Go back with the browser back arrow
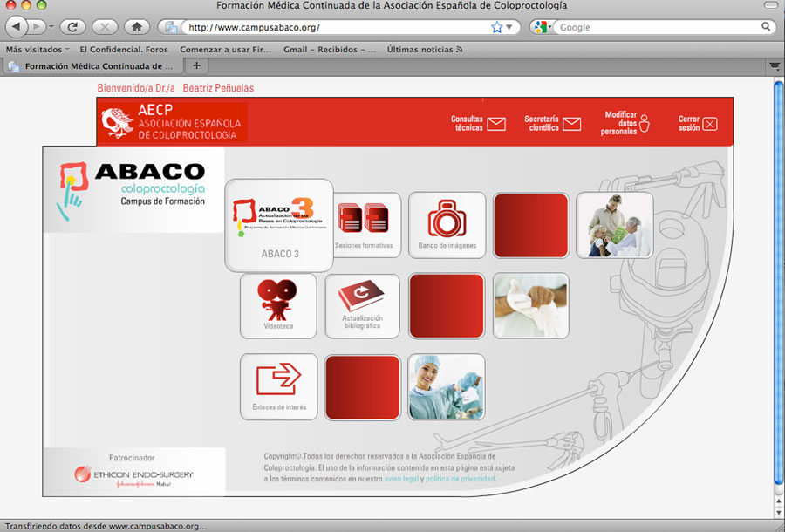 coord(17,26)
